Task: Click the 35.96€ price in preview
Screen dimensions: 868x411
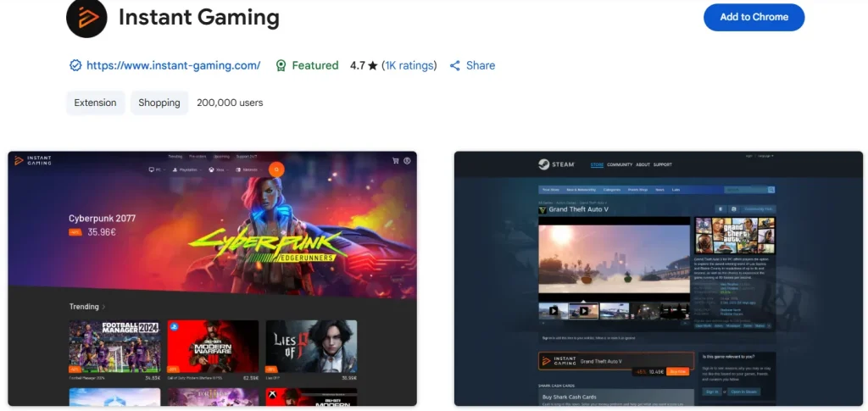Action: [102, 232]
